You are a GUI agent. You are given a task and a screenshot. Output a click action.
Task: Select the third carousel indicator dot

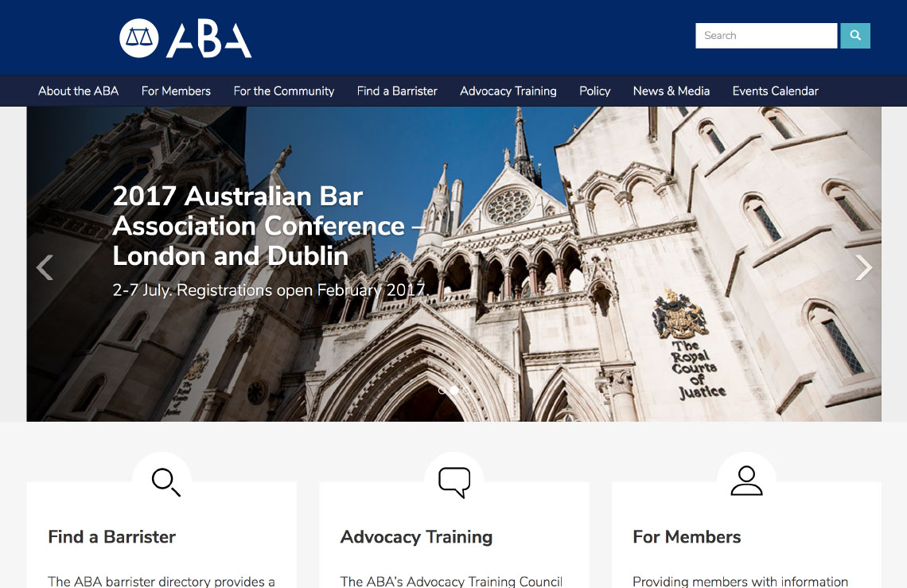click(465, 391)
